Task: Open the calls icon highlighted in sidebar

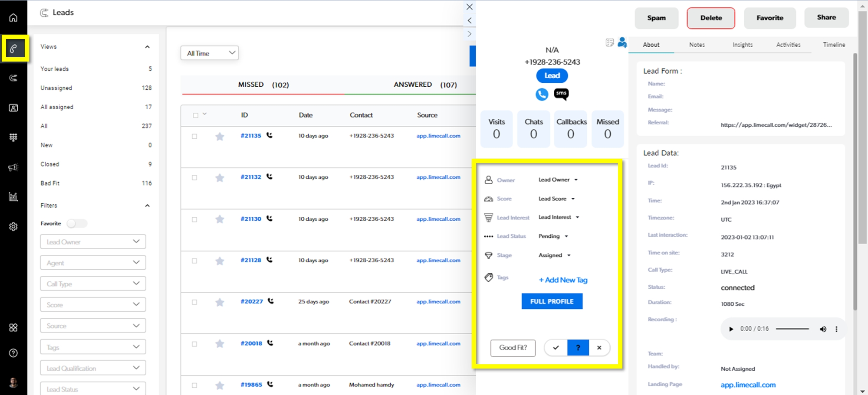Action: click(x=14, y=48)
